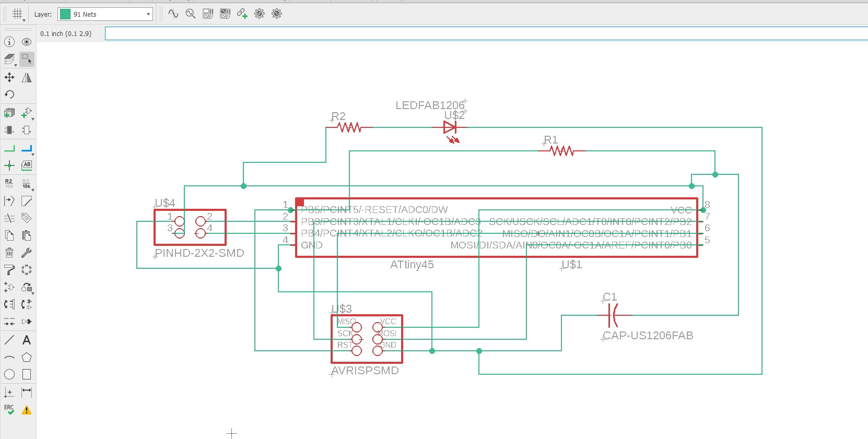Select the Dimension tool

[27, 392]
